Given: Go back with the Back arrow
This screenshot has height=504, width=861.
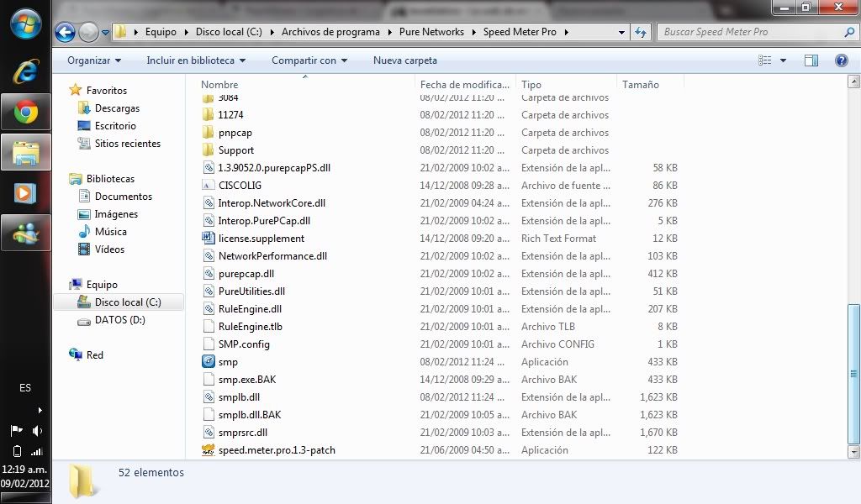Looking at the screenshot, I should click(66, 33).
